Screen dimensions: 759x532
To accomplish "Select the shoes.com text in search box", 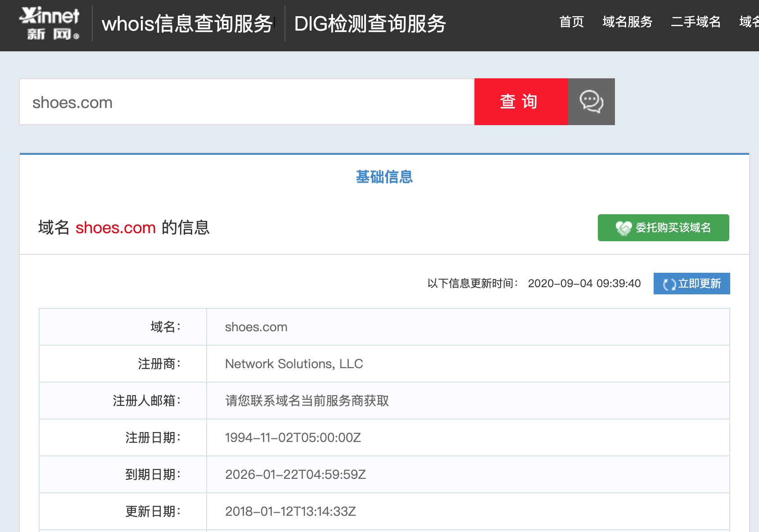I will [72, 102].
